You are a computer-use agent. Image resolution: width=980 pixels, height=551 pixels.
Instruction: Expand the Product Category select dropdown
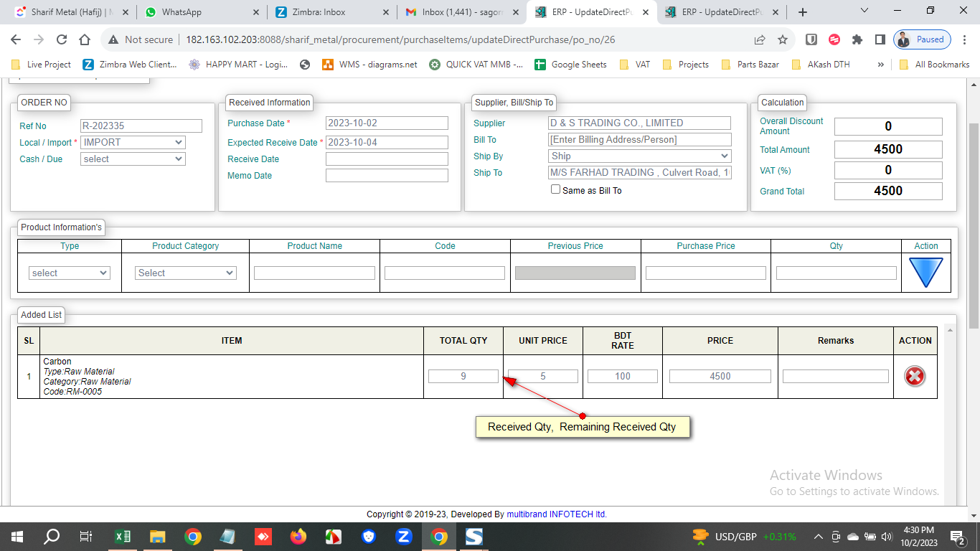[x=186, y=273]
